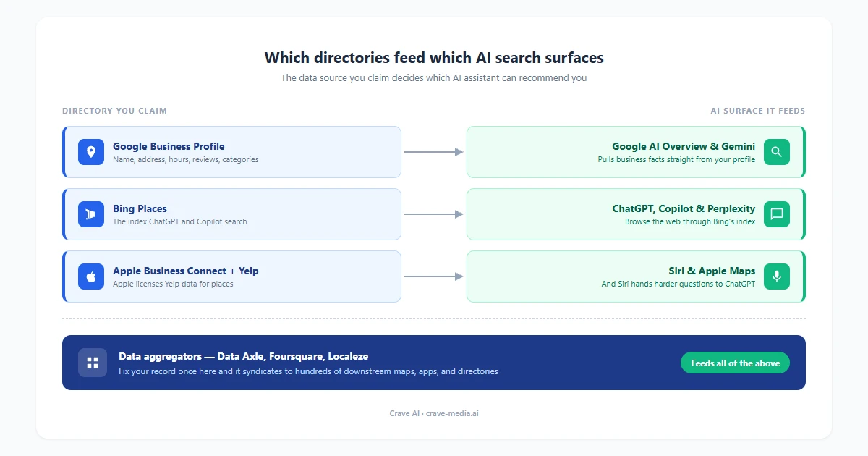Viewport: 868px width, 456px height.
Task: Select 'And Siri hands harder questions to ChatGPT'
Action: pyautogui.click(x=678, y=284)
